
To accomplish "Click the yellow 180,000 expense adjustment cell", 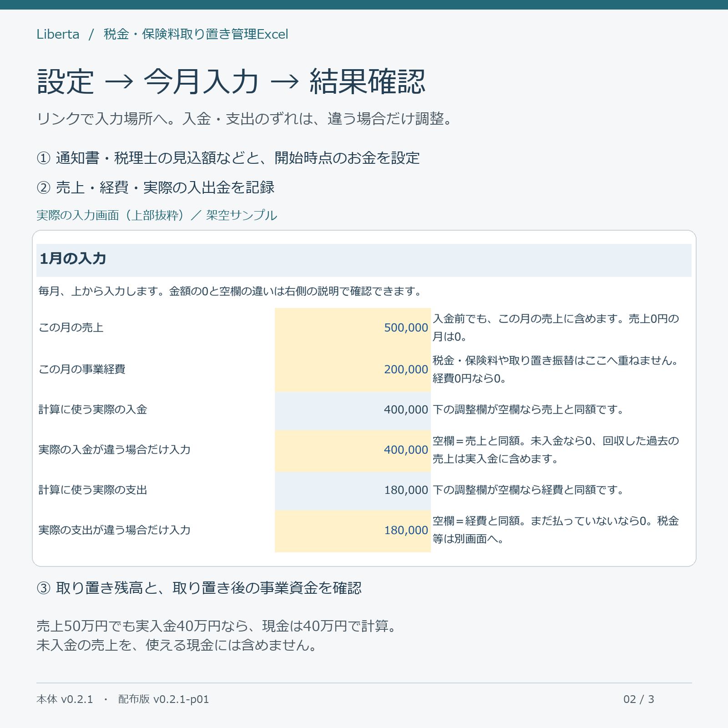I will click(353, 531).
